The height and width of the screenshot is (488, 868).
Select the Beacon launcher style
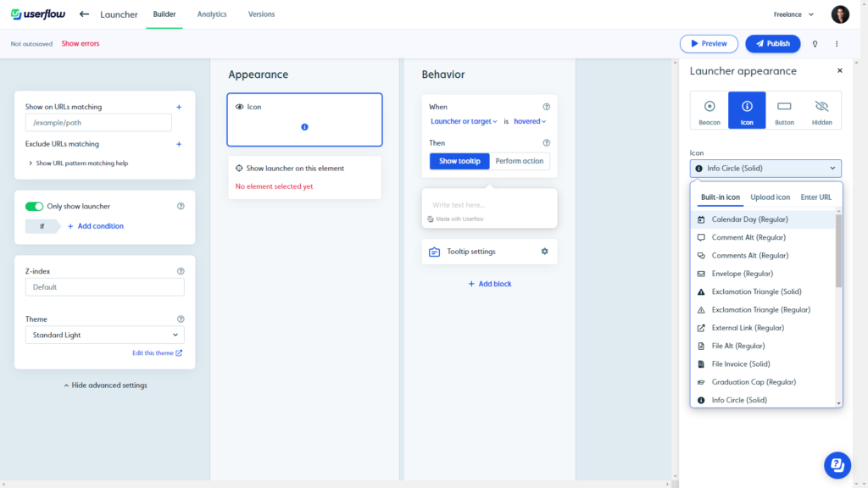(x=709, y=110)
